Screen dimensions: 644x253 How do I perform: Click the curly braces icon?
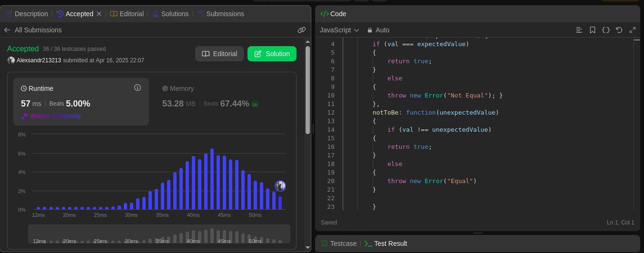pos(606,30)
